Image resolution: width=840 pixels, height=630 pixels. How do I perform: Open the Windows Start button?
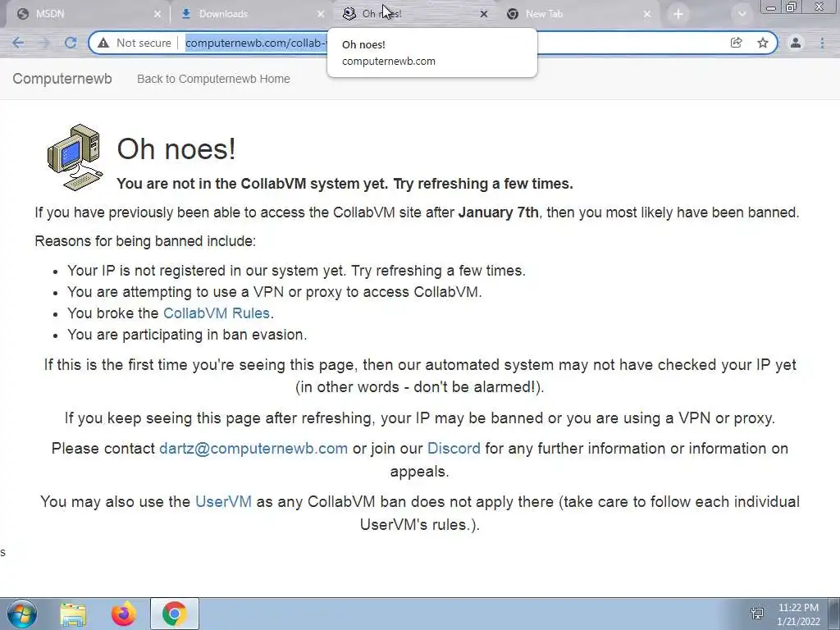click(21, 614)
